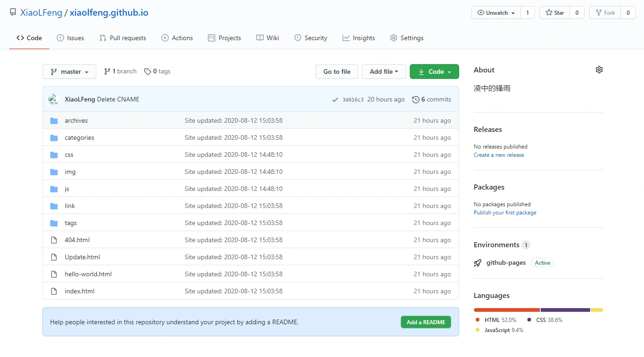
Task: Open the About settings gear icon
Action: 599,70
